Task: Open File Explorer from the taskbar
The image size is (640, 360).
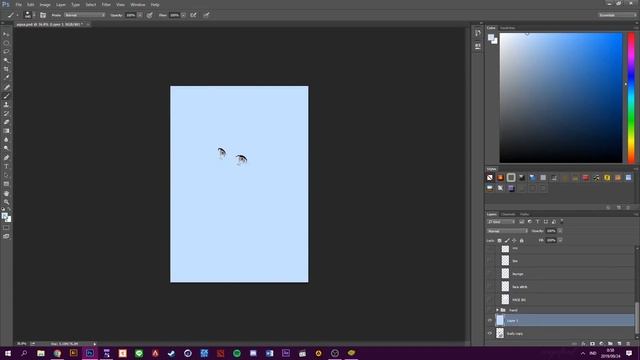Action: click(x=41, y=353)
